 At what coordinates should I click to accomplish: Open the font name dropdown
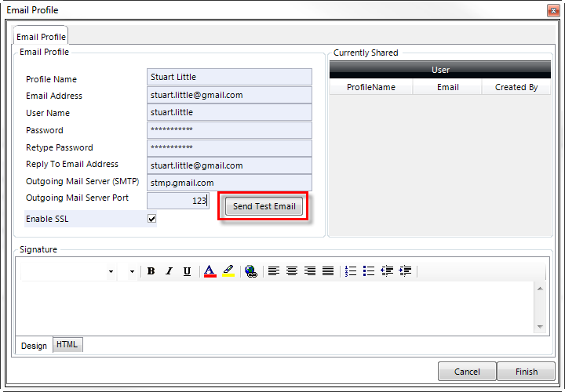point(111,271)
